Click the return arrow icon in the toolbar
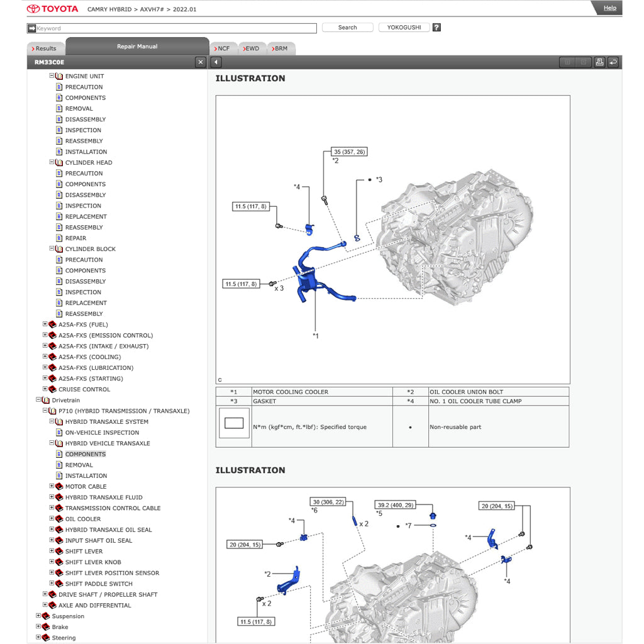 (x=613, y=62)
